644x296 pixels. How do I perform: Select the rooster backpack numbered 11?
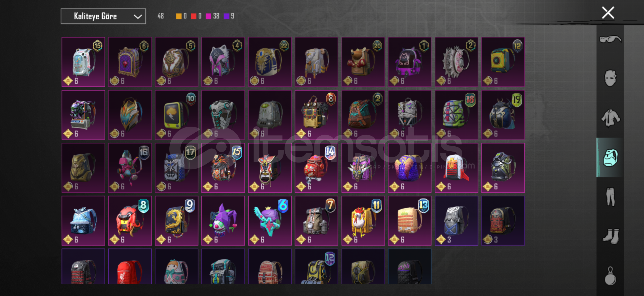pyautogui.click(x=363, y=221)
